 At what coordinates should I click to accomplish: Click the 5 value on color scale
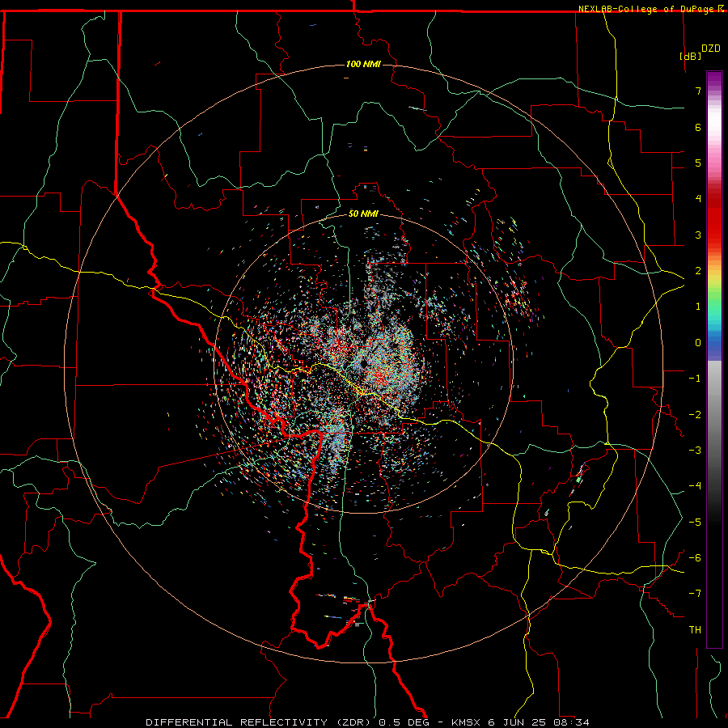click(x=698, y=163)
